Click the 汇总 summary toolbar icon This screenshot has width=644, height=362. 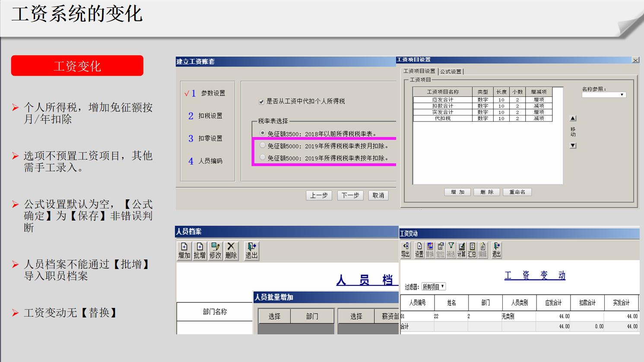[472, 250]
